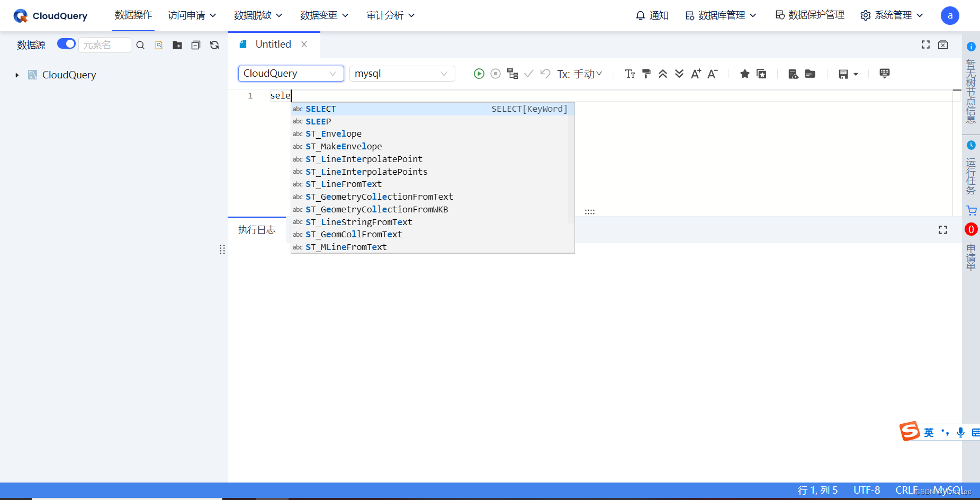This screenshot has height=500, width=980.
Task: Open the 运行任务 side panel
Action: click(971, 168)
